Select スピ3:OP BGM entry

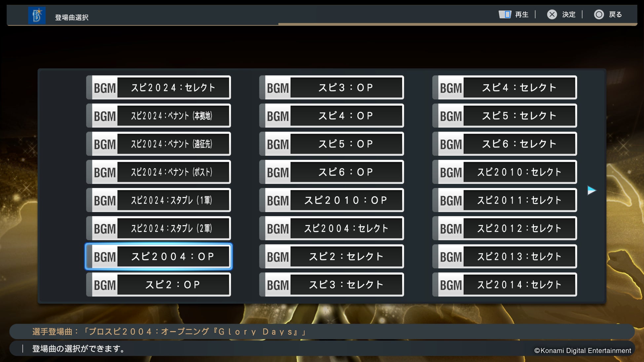332,87
